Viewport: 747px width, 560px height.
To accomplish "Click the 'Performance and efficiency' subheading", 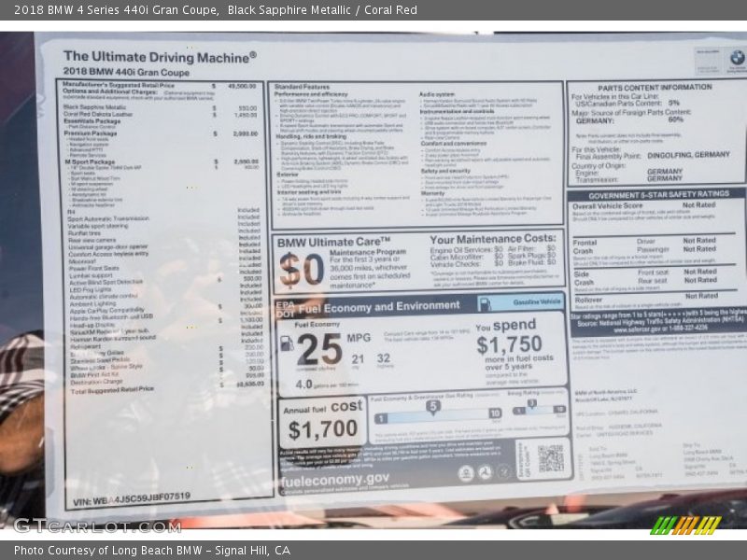I will [311, 94].
